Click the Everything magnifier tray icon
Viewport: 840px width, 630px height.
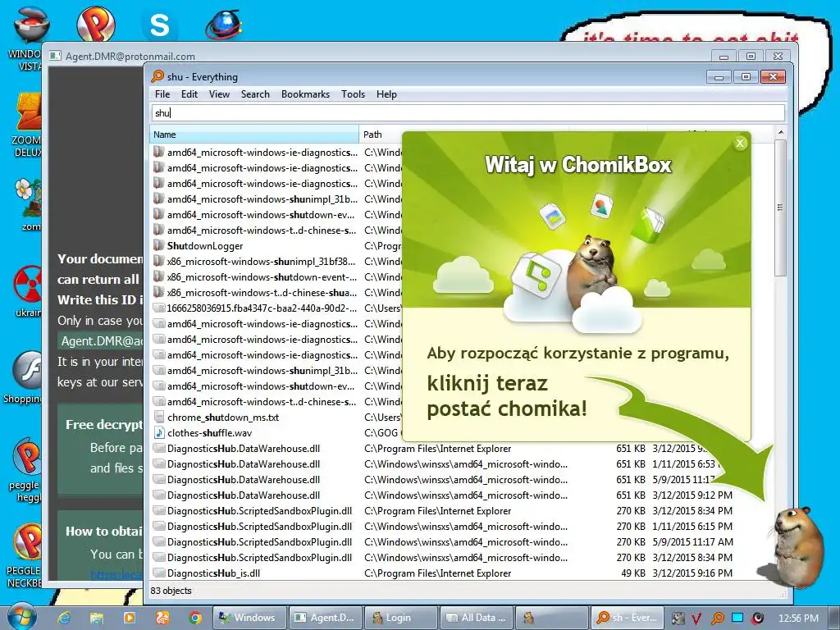coord(717,619)
